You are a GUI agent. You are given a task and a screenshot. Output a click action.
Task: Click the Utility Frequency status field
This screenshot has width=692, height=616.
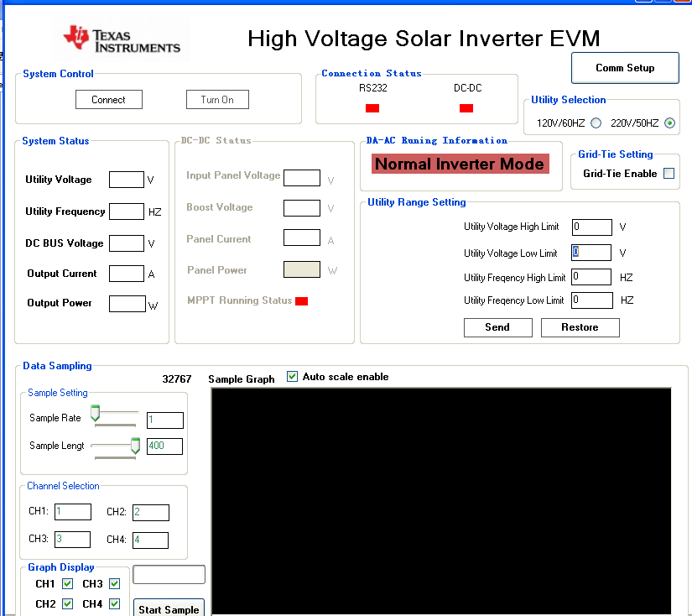tap(127, 211)
